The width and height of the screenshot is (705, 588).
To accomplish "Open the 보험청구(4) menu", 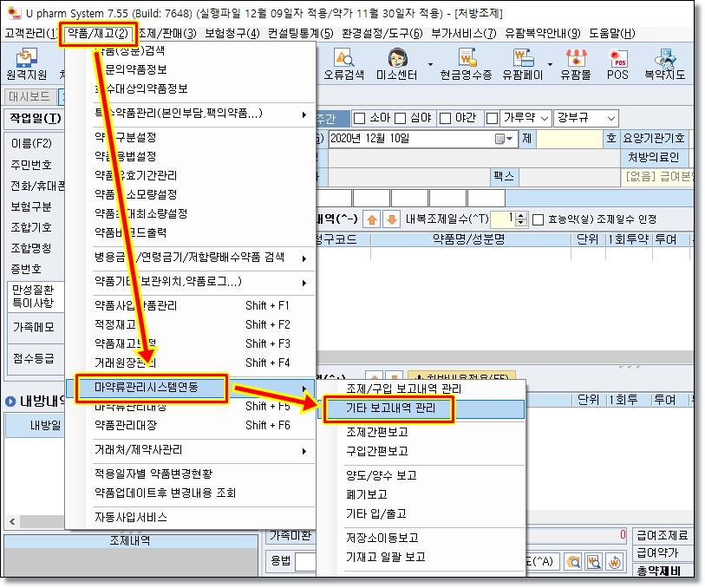I will point(232,34).
